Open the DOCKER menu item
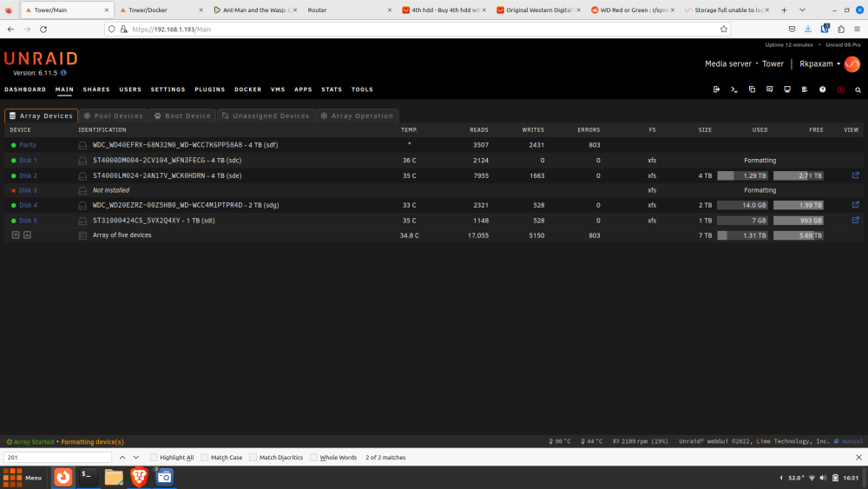Viewport: 868px width, 489px height. [247, 89]
